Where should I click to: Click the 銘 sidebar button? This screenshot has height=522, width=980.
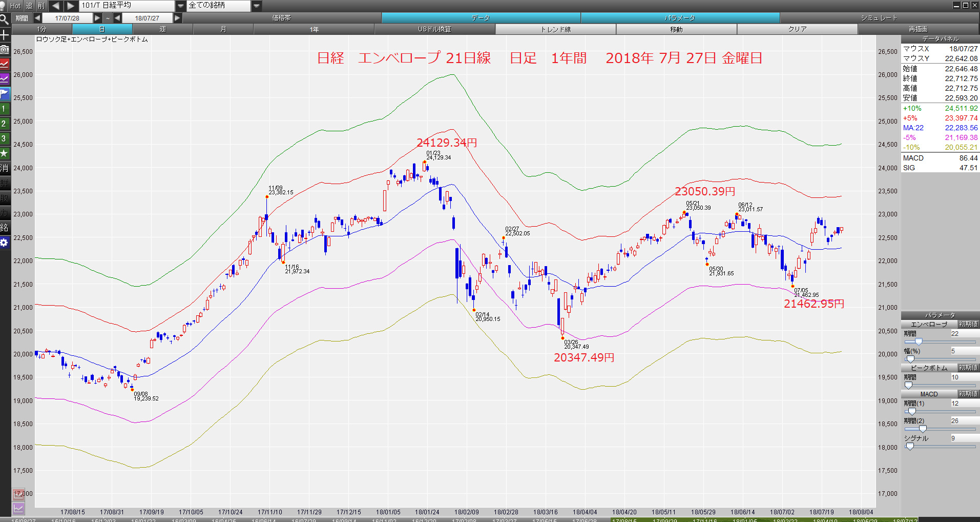[5, 228]
